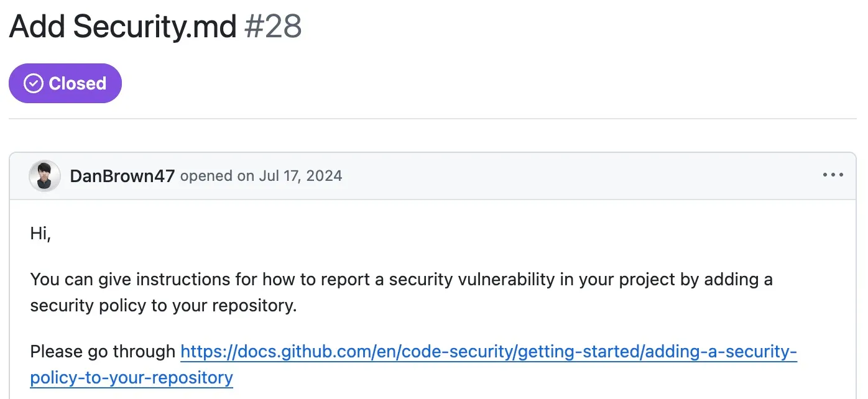Click the line "security policy to your repository."
The width and height of the screenshot is (868, 399).
click(x=163, y=306)
